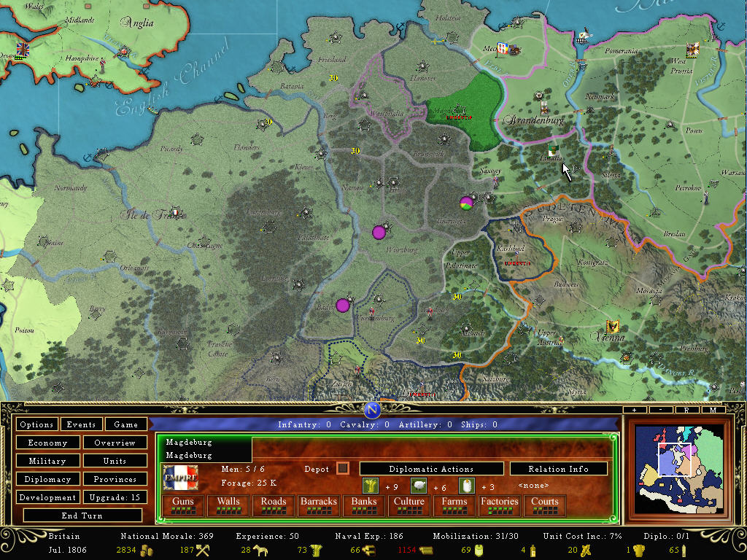Click the horse icon beside 28
Image resolution: width=747 pixels, height=560 pixels.
(x=260, y=551)
